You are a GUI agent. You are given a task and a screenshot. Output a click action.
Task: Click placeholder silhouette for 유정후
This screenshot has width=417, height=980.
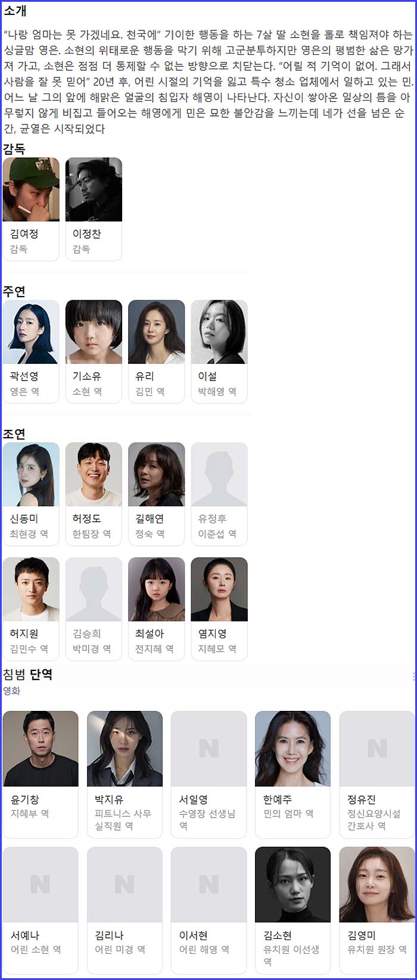(x=219, y=474)
